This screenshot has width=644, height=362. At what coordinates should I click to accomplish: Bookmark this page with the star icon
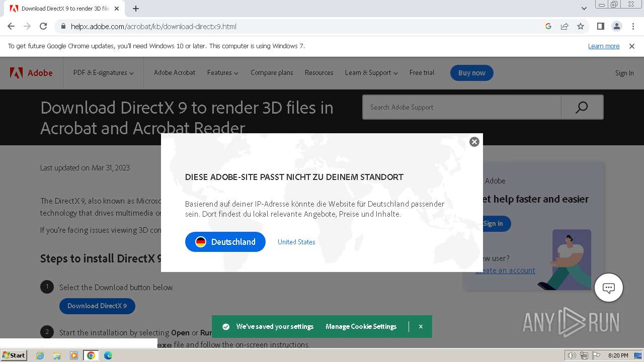pos(581,26)
